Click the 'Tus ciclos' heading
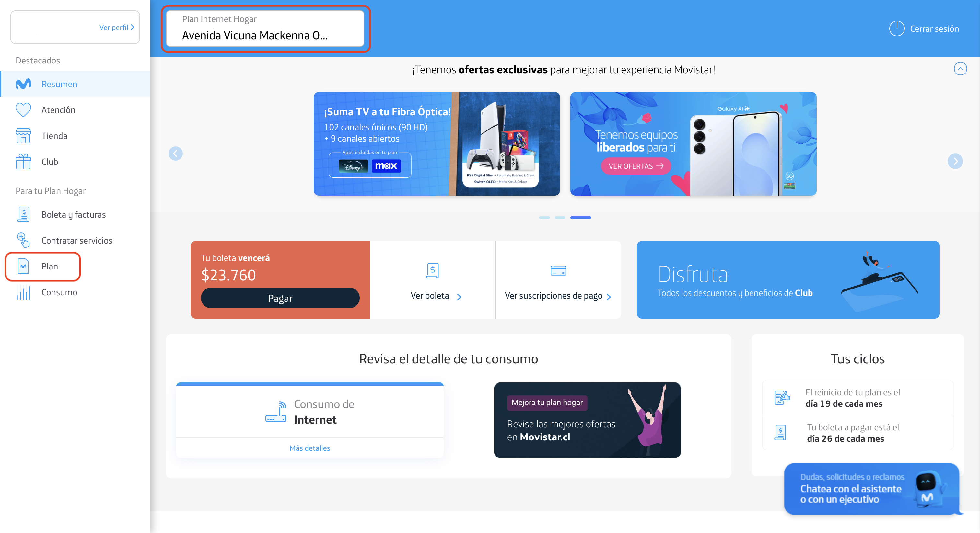Viewport: 980px width, 533px height. click(857, 359)
